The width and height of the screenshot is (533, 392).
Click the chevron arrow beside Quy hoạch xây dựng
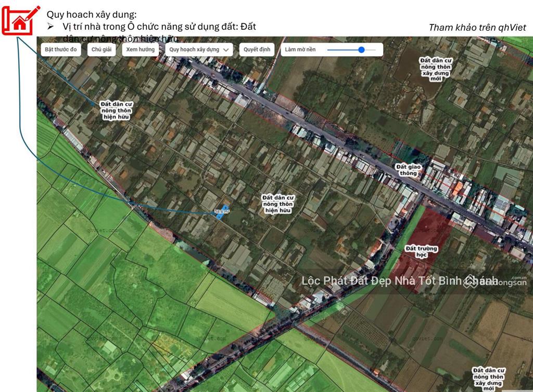coord(226,50)
